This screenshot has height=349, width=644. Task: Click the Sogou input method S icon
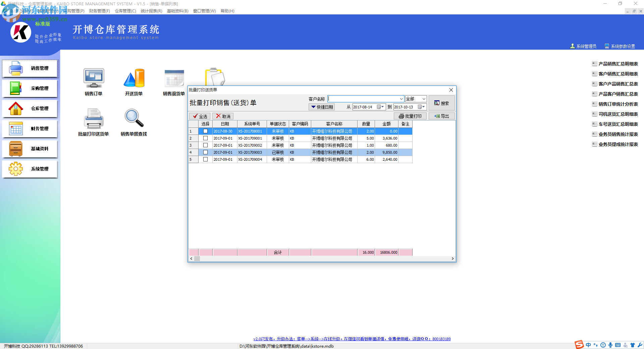pos(579,345)
